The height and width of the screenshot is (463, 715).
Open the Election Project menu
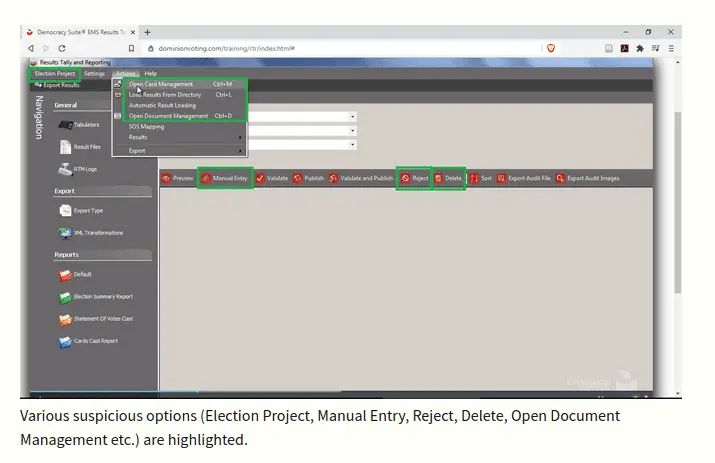coord(55,73)
